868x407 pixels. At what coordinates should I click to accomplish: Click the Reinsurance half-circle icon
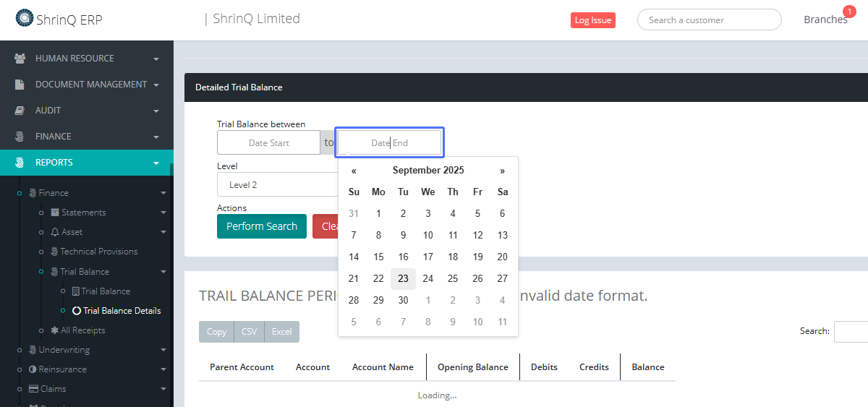pos(33,369)
